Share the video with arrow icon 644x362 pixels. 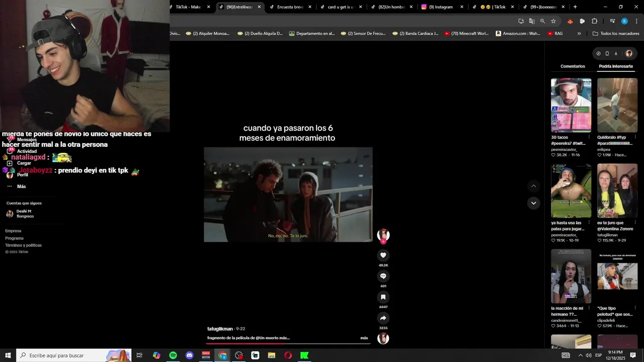click(383, 318)
